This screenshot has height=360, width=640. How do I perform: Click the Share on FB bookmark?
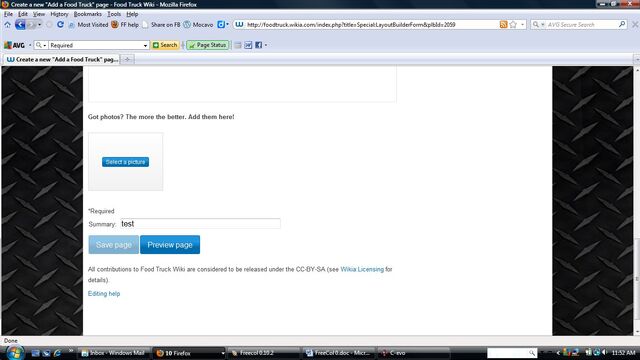click(x=161, y=24)
